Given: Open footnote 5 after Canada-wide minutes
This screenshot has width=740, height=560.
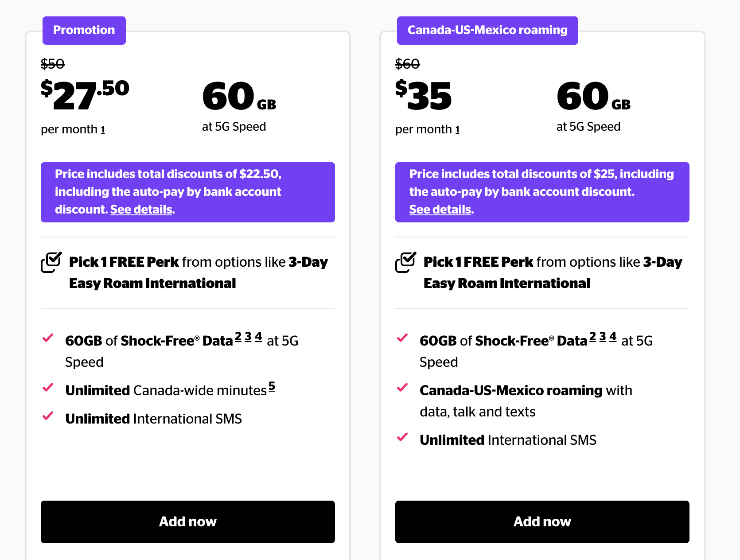Looking at the screenshot, I should click(272, 386).
